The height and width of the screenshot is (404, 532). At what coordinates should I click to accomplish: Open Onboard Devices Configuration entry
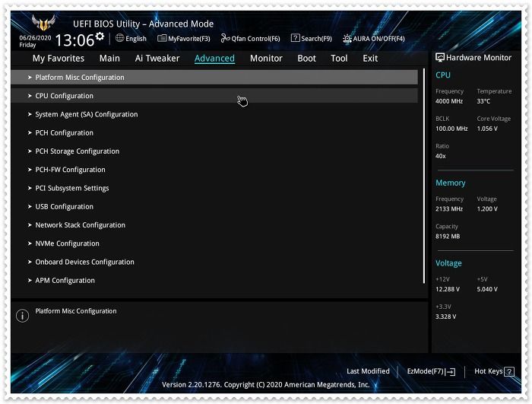[214, 262]
